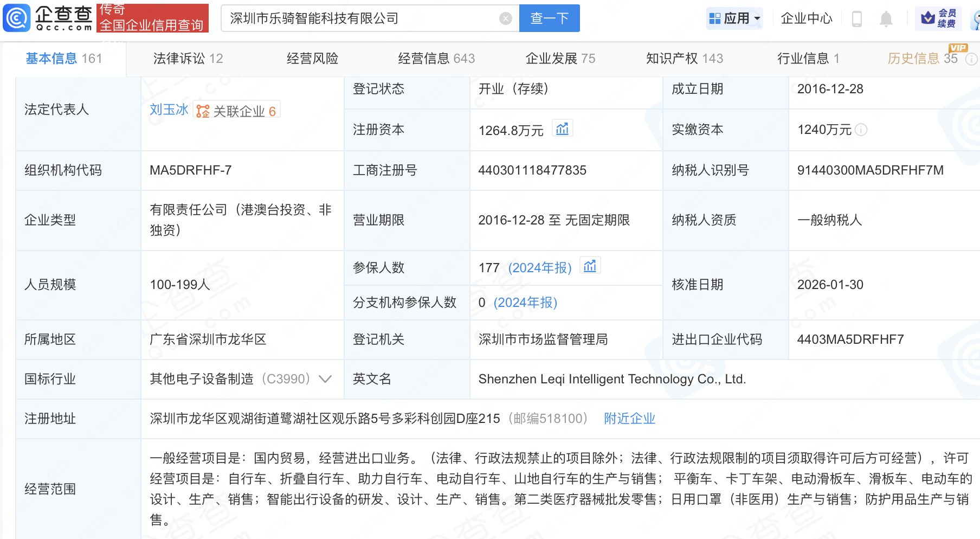This screenshot has height=539, width=980.
Task: View the 历史信息 tab
Action: pos(917,58)
